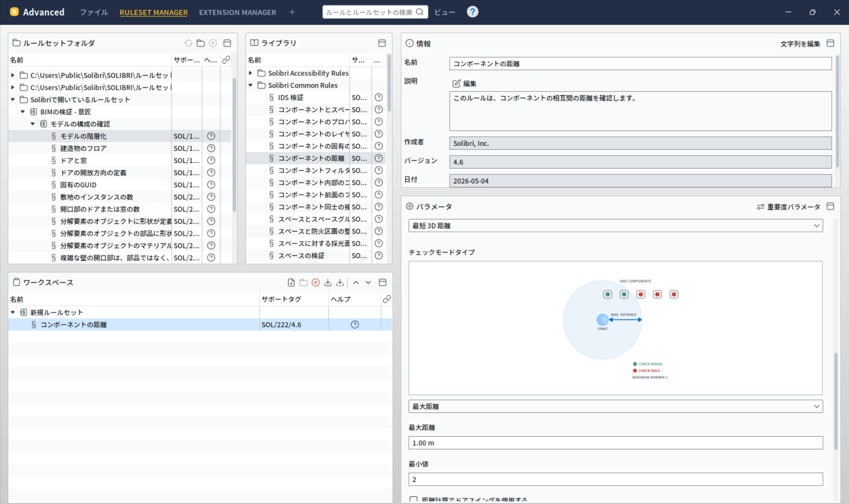Click the plus tab to add layout
This screenshot has height=504, width=849.
(292, 12)
